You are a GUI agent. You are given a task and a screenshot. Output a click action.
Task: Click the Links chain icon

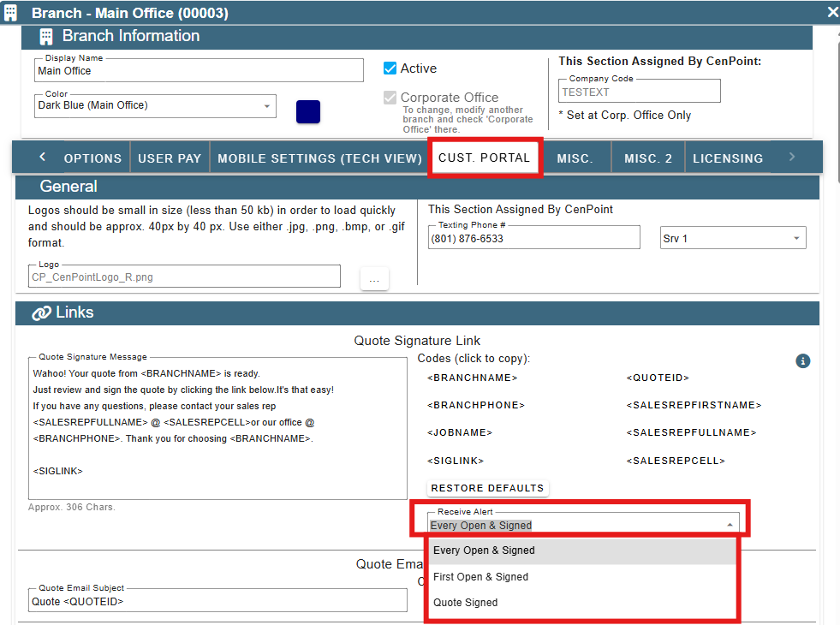[x=41, y=312]
